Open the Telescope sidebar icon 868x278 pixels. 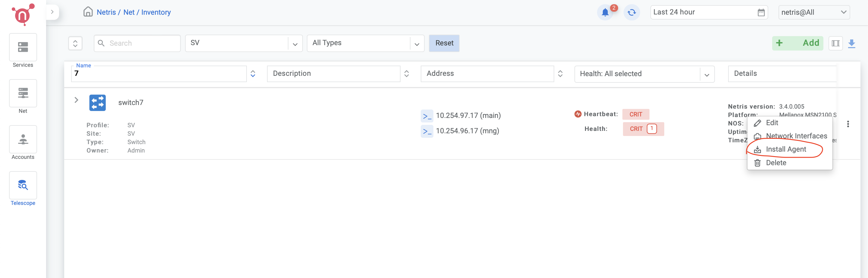(23, 185)
